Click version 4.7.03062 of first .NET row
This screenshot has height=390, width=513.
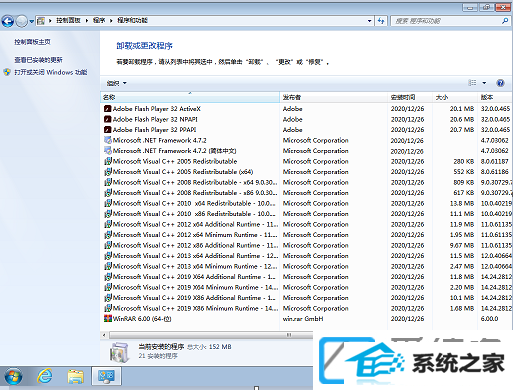tap(495, 140)
